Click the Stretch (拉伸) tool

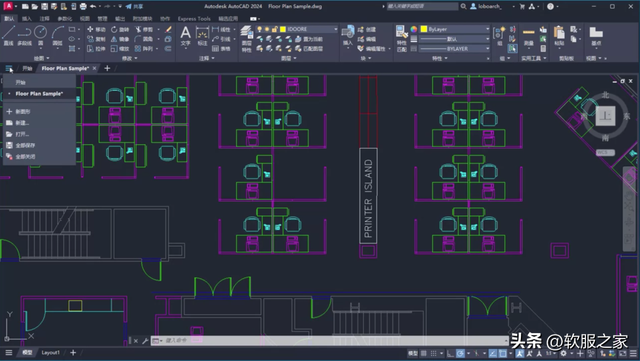coord(96,49)
